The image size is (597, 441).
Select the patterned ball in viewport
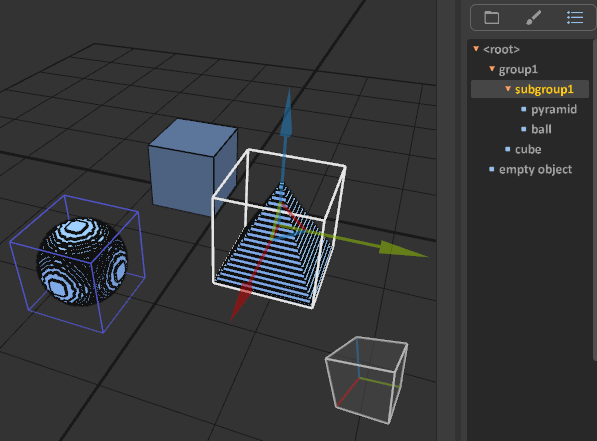(82, 262)
